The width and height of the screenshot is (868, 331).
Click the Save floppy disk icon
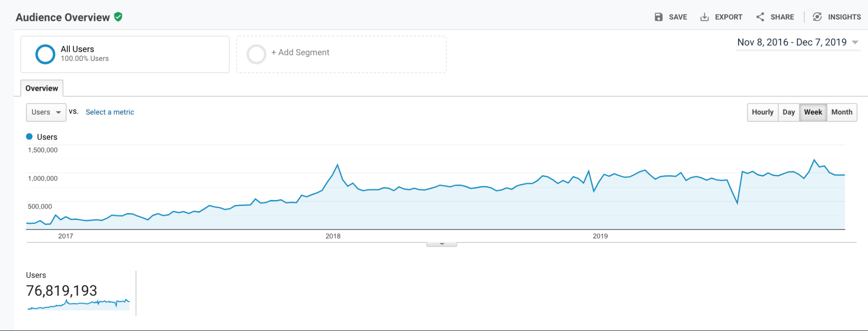coord(659,17)
